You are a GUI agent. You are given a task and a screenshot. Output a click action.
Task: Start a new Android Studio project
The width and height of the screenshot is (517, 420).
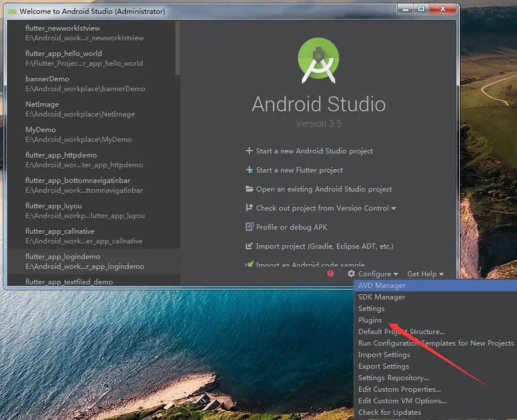pyautogui.click(x=314, y=151)
